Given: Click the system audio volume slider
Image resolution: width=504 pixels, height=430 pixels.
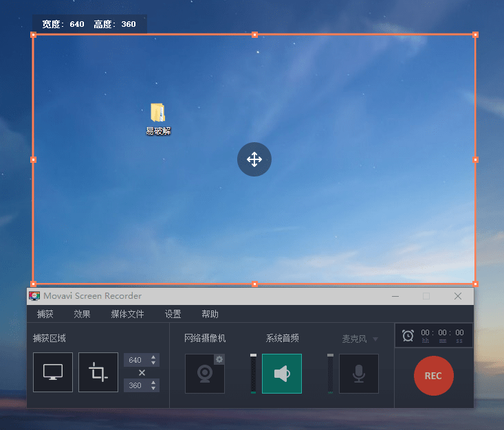Looking at the screenshot, I should tap(253, 374).
